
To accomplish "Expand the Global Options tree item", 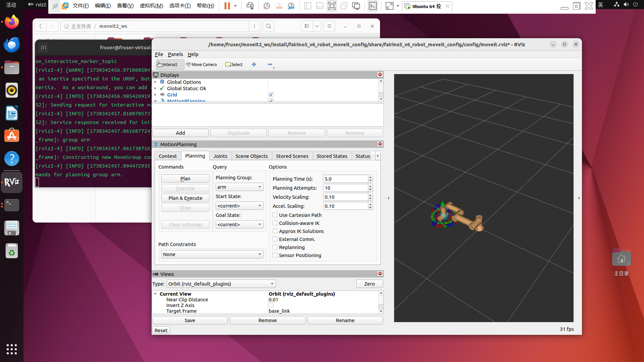I will pos(155,82).
